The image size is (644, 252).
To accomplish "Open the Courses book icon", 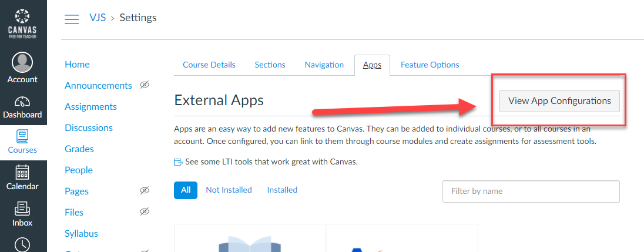I will click(x=23, y=137).
